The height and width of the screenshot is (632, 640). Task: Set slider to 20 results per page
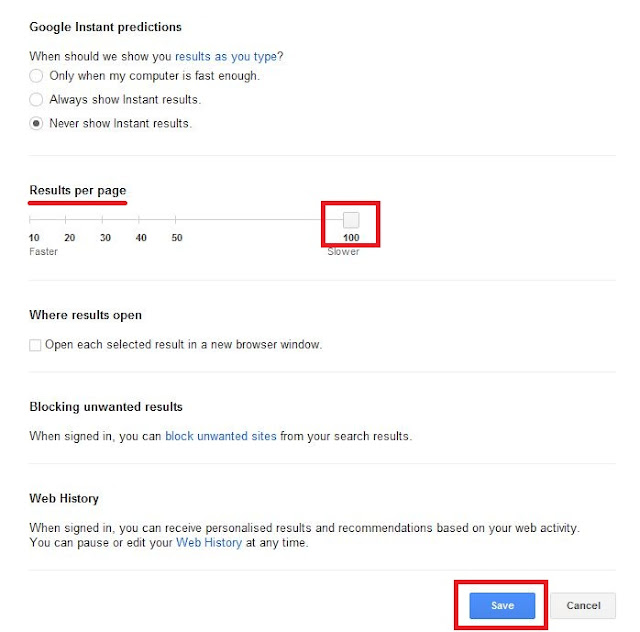tap(66, 220)
